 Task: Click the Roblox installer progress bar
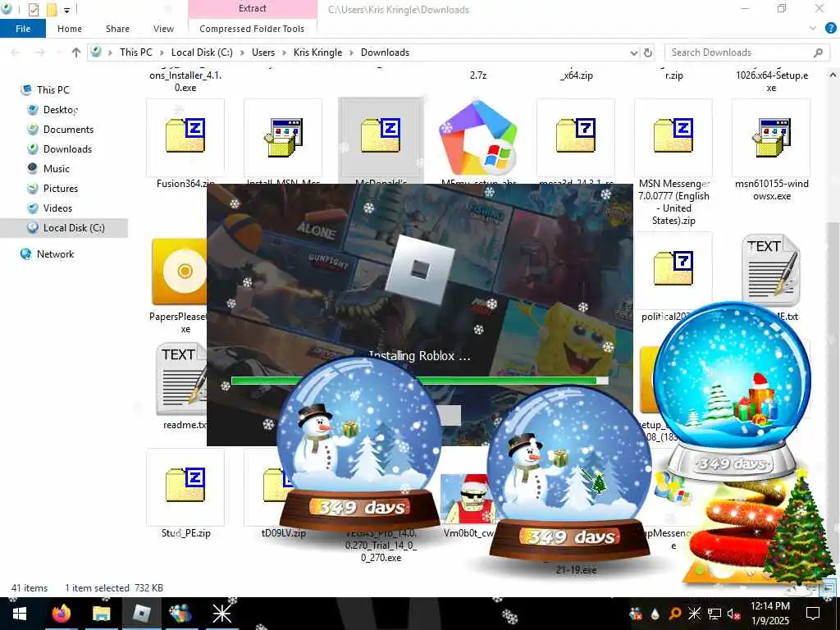coord(419,381)
